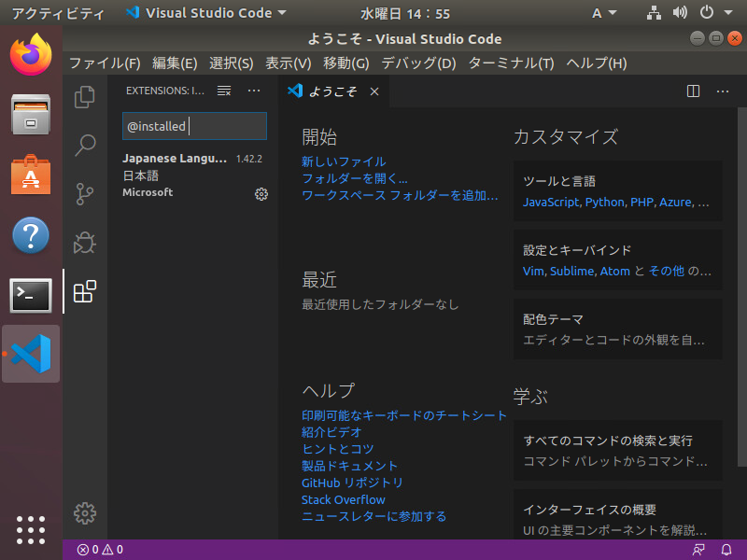Click the フォルダーを開く link
The width and height of the screenshot is (747, 560).
point(355,178)
